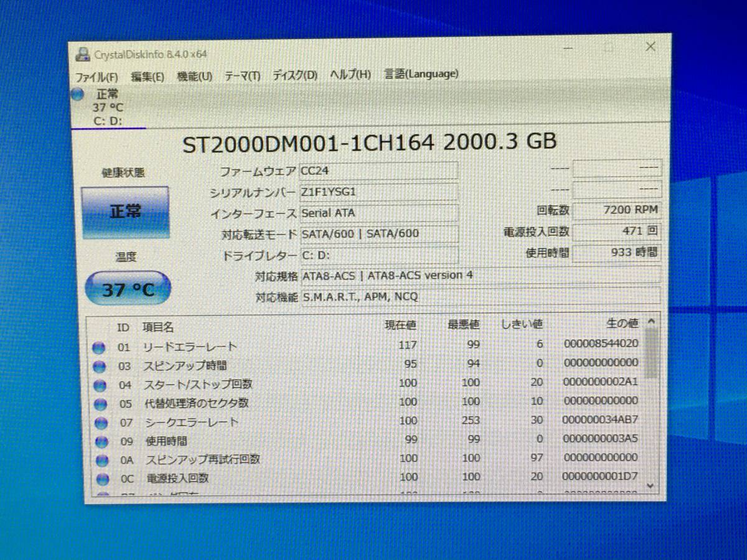
Task: Click status orb for 05 代替処理済のセクタ数
Action: coord(100,404)
